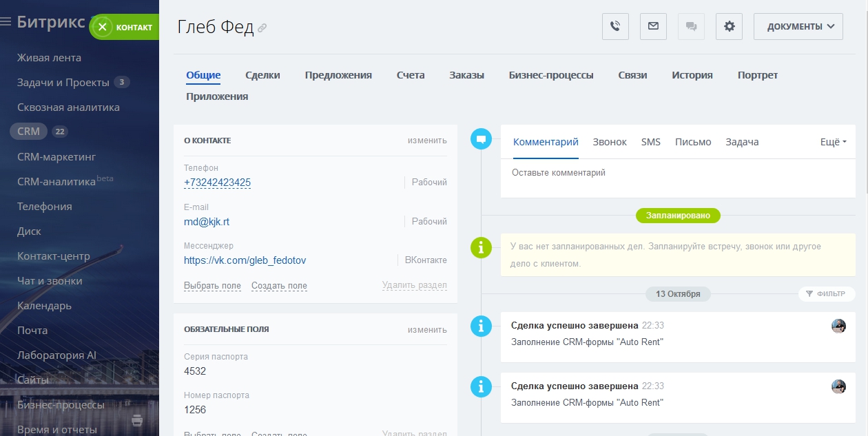Image resolution: width=868 pixels, height=436 pixels.
Task: Expand the Ещё dropdown in timeline
Action: (x=833, y=142)
